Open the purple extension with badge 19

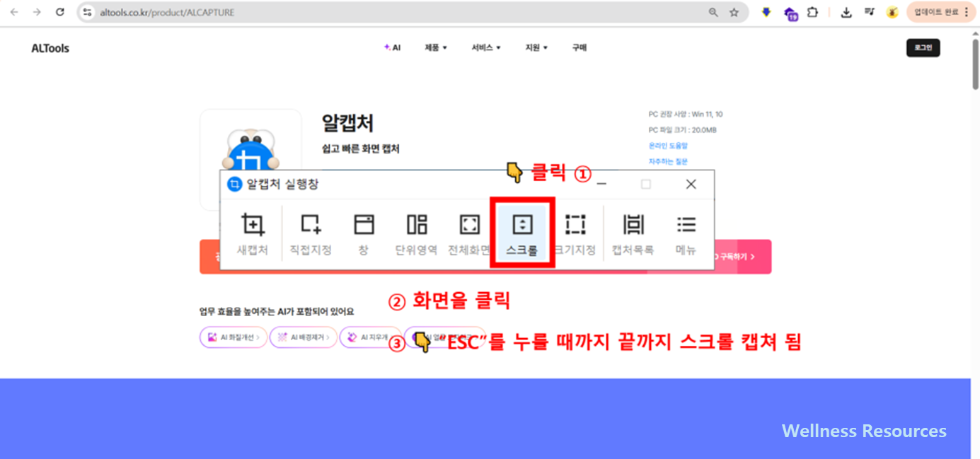pos(790,13)
